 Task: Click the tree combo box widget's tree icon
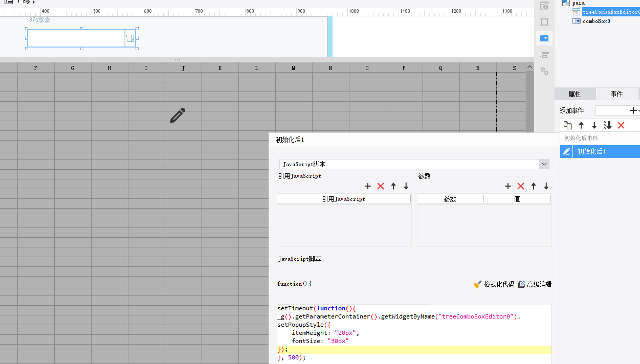pyautogui.click(x=130, y=38)
